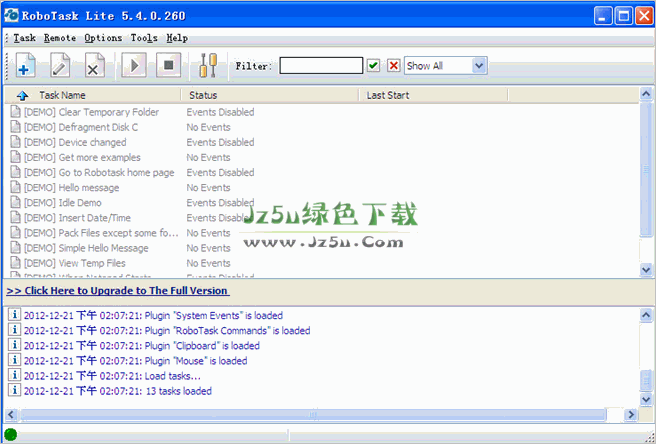
Task: Click inside the Filter text field
Action: pos(321,66)
